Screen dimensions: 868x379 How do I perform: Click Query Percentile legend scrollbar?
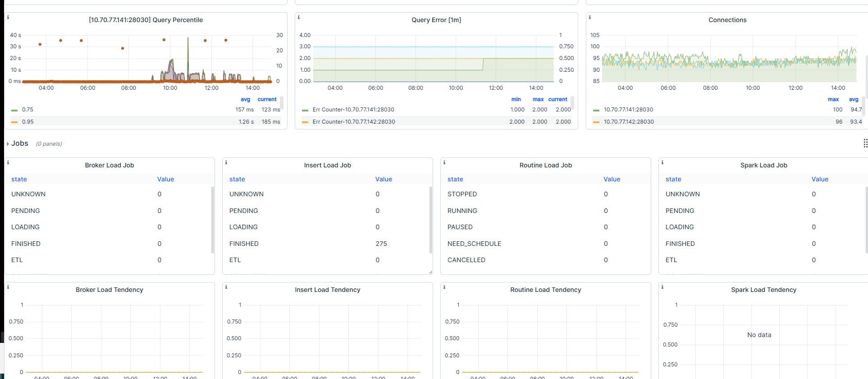click(x=282, y=103)
